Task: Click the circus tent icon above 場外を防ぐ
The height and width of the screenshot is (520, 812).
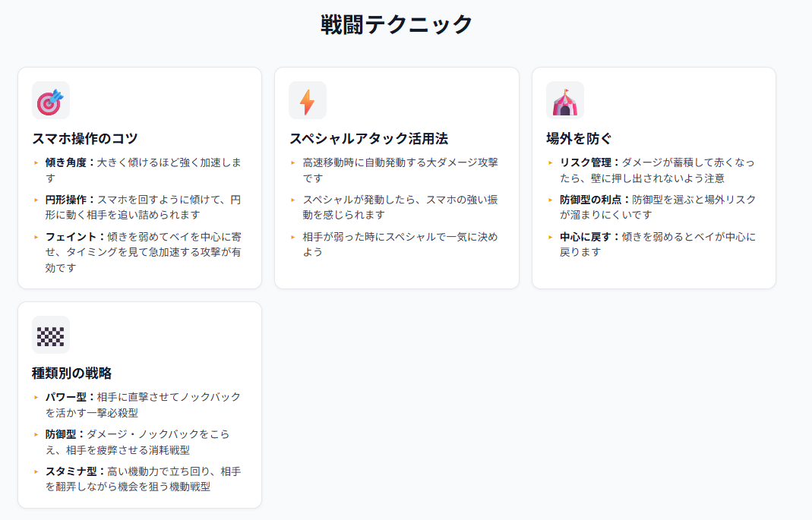Action: 564,100
